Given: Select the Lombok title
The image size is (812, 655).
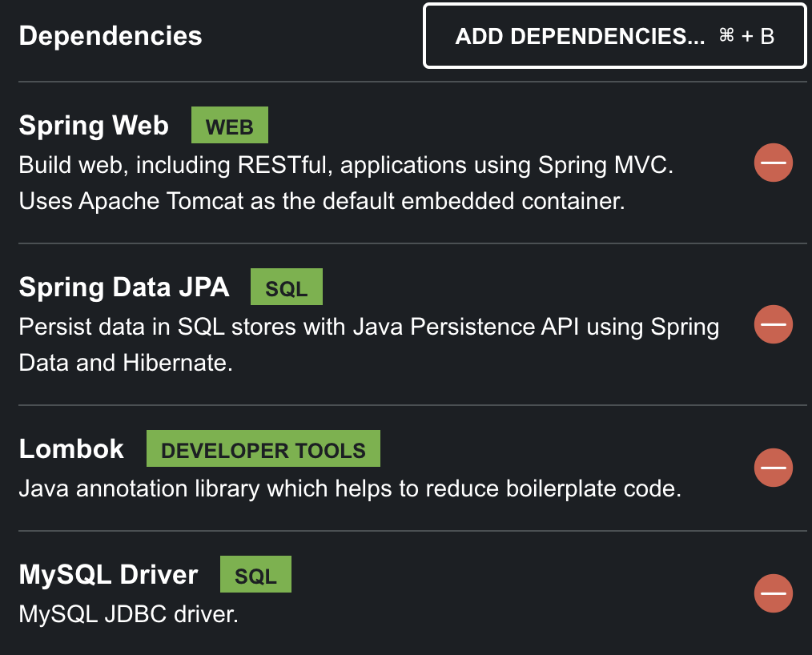Looking at the screenshot, I should point(71,448).
